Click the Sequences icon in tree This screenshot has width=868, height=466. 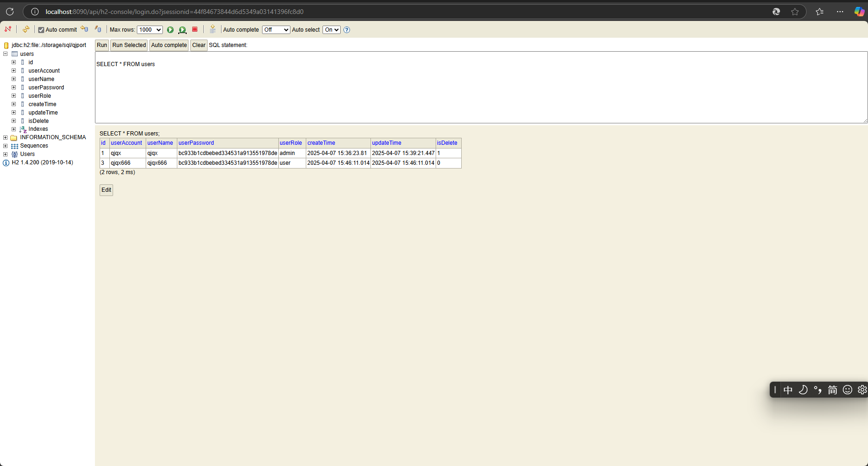click(x=14, y=146)
